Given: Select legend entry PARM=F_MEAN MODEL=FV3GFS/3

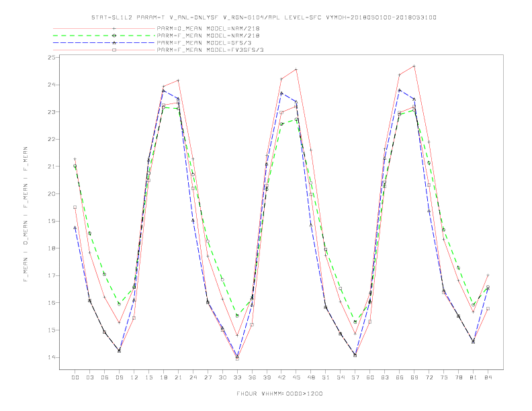Looking at the screenshot, I should (x=210, y=50).
